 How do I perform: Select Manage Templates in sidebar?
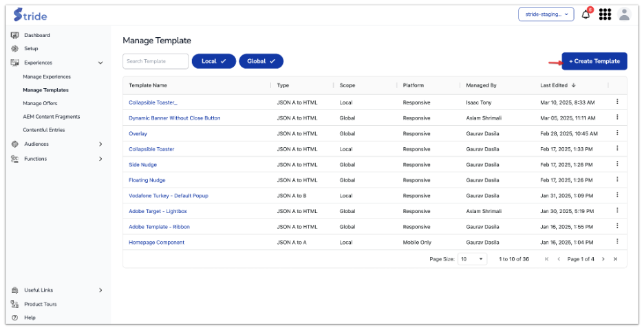coord(45,90)
